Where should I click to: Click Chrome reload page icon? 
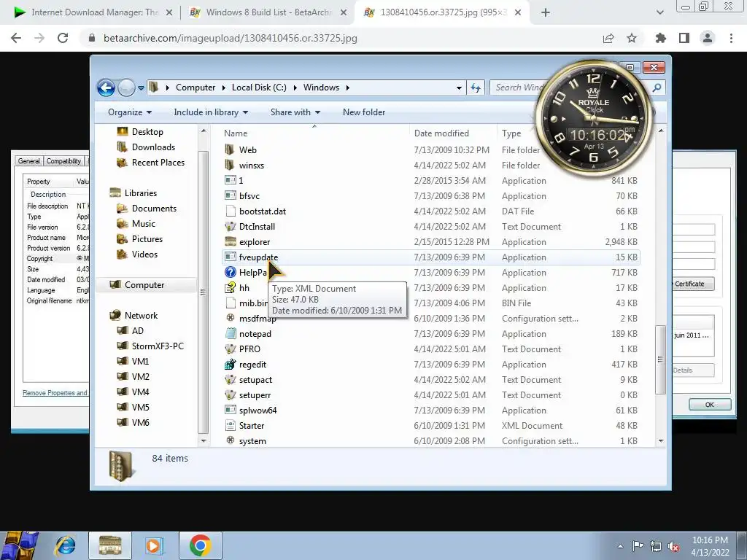coord(63,38)
